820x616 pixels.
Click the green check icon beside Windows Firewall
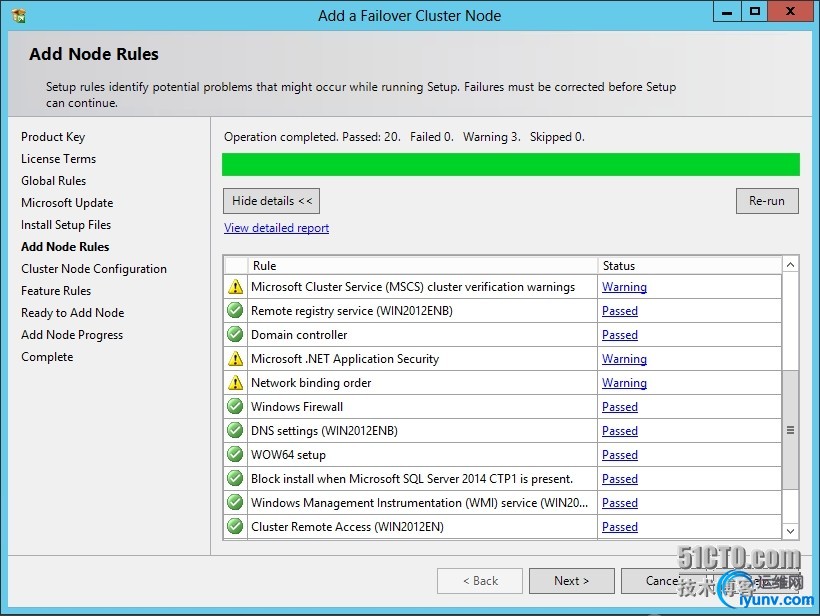tap(235, 406)
